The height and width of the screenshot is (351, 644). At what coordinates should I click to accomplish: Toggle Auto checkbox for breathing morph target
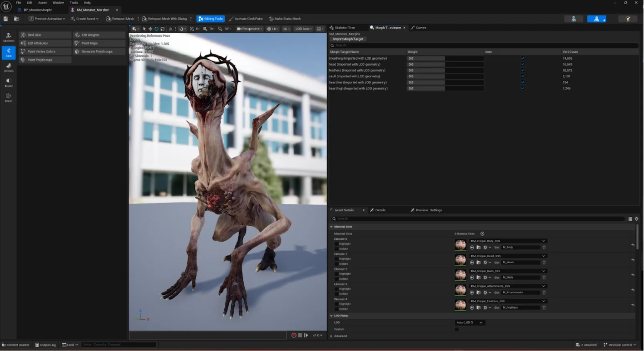522,58
